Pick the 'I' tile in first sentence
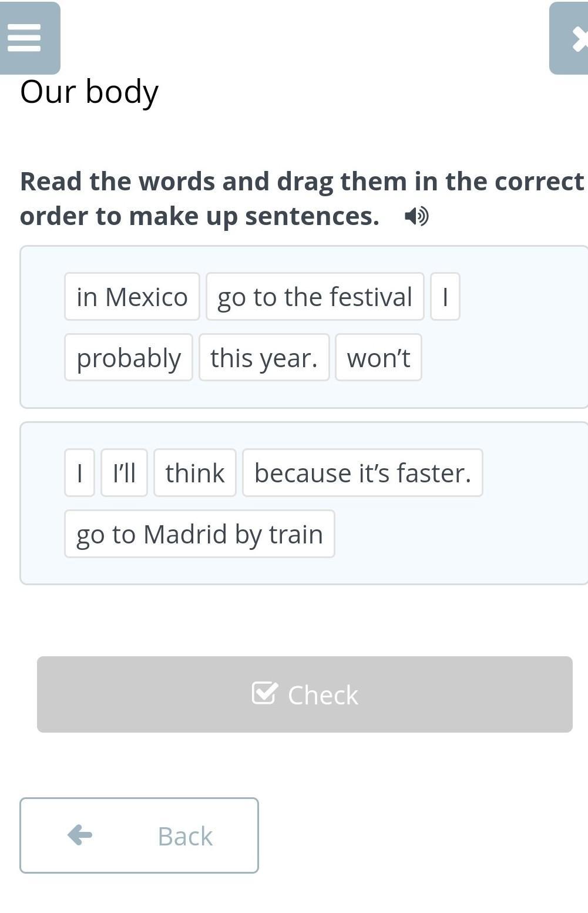The image size is (588, 913). 445,297
